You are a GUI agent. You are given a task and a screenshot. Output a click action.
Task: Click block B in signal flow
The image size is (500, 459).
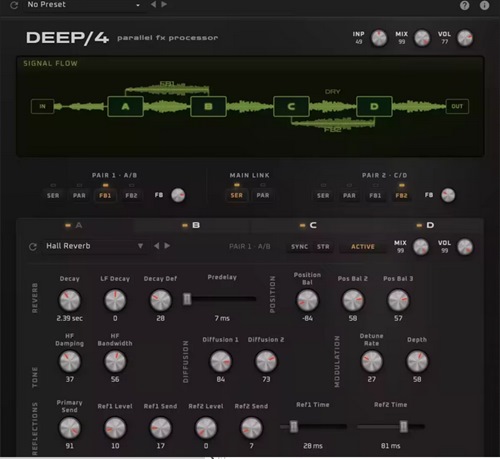coord(208,106)
